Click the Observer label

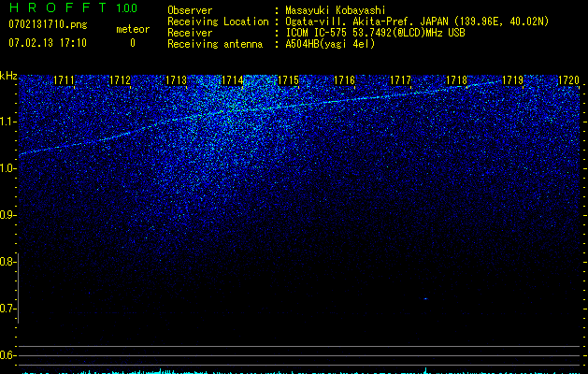click(190, 10)
